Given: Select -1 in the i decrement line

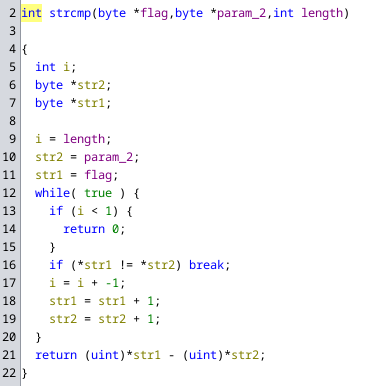Looking at the screenshot, I should click(112, 283).
